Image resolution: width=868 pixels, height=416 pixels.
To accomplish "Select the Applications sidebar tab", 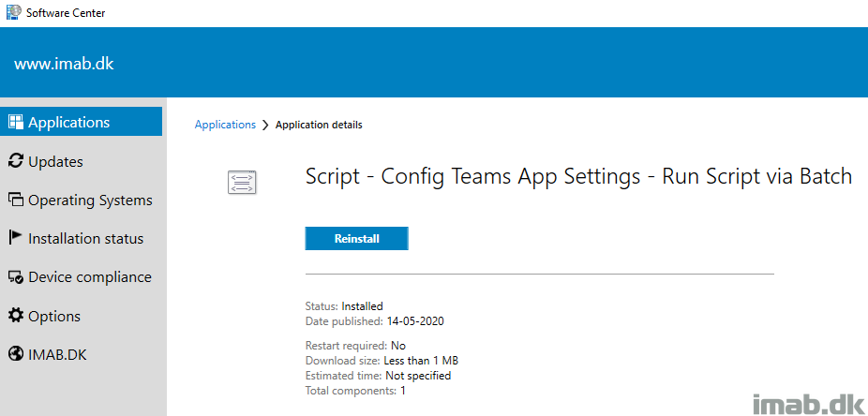I will click(82, 122).
